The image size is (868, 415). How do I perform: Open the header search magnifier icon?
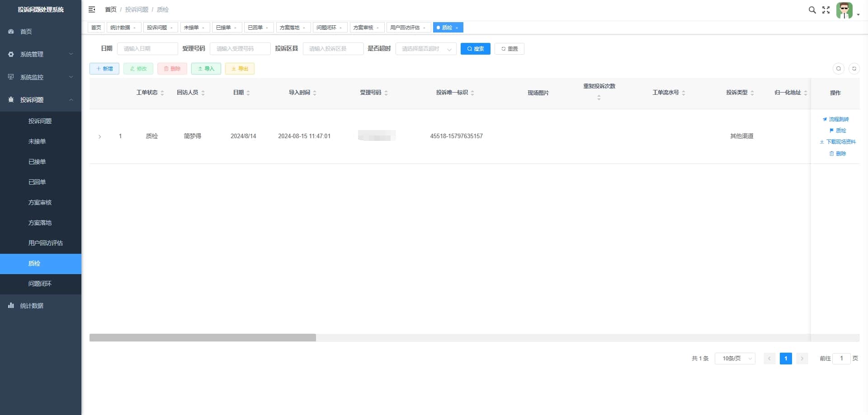812,10
